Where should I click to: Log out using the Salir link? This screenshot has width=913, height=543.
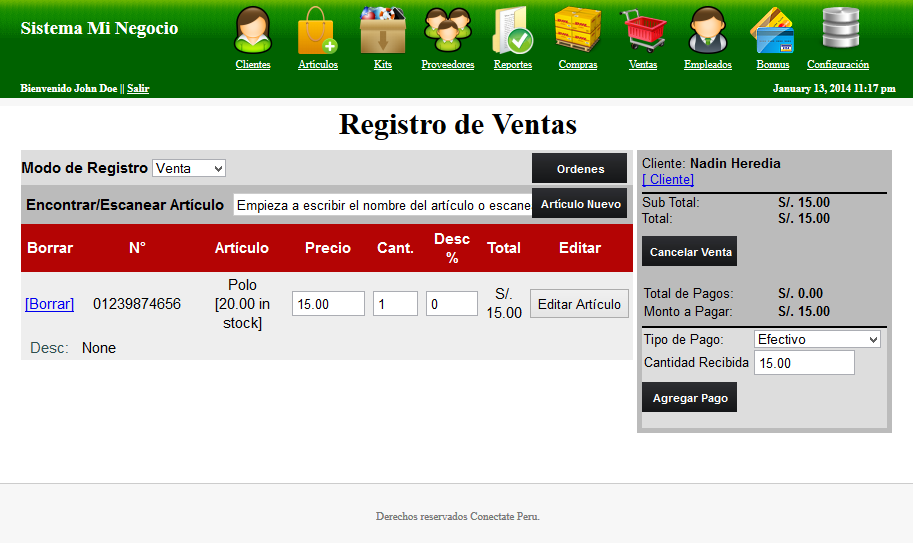[138, 88]
